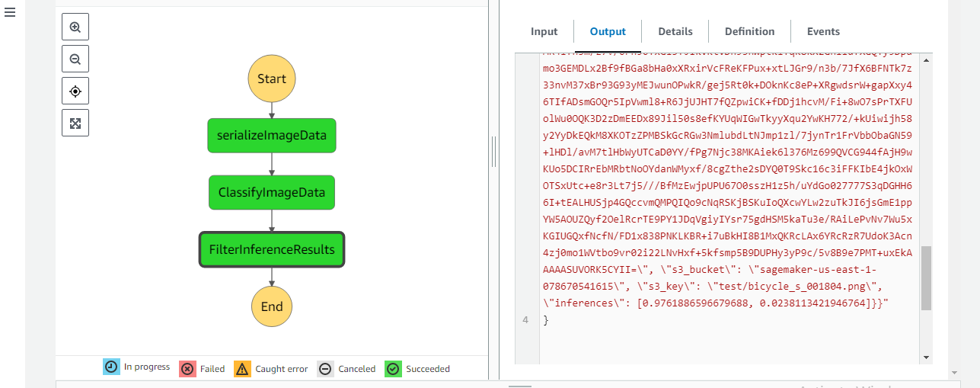Select the ClassifyImageData state
This screenshot has height=388, width=980.
[x=272, y=193]
